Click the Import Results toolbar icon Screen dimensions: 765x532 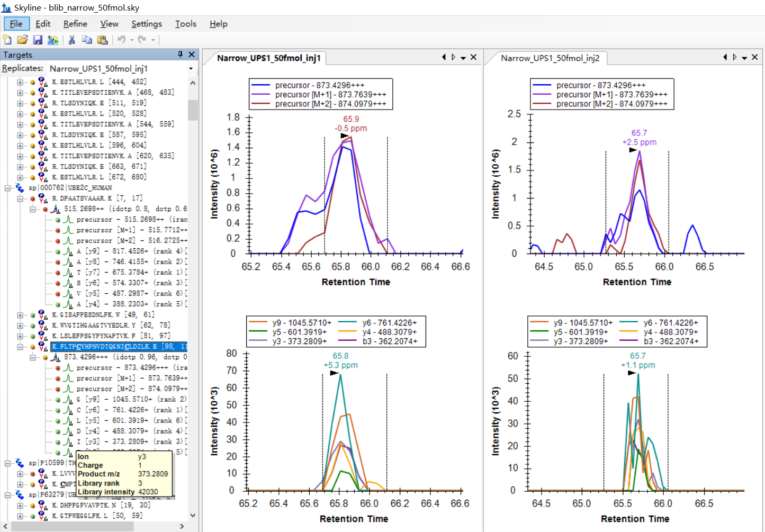click(52, 40)
